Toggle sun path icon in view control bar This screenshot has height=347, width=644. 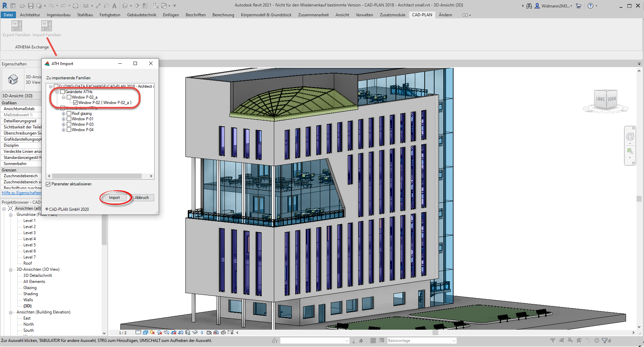tap(152, 332)
